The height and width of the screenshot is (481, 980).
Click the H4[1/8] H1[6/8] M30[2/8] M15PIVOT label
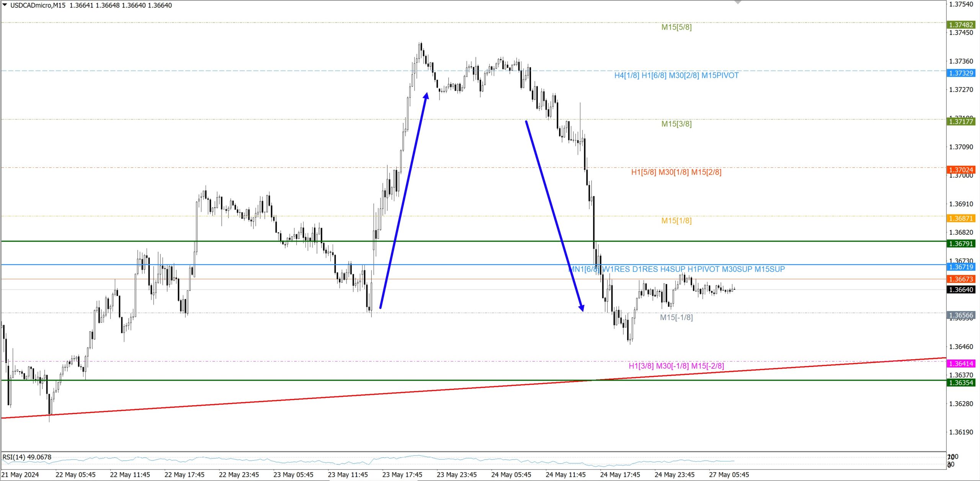[676, 75]
